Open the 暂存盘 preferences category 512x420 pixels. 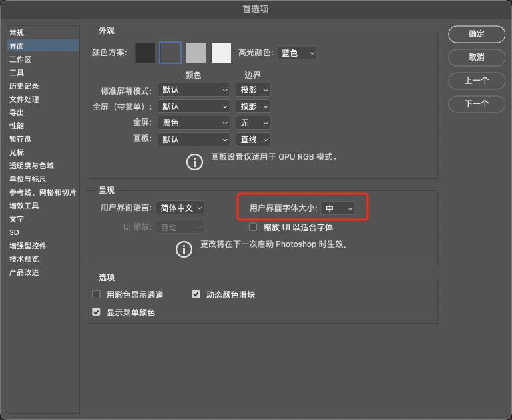[x=43, y=139]
